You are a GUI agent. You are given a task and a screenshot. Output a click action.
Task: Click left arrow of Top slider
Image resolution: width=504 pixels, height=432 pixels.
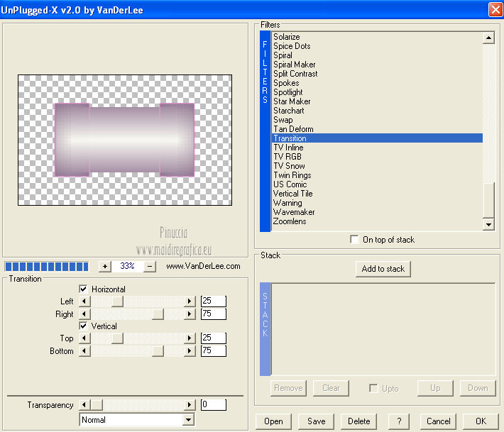(x=84, y=338)
